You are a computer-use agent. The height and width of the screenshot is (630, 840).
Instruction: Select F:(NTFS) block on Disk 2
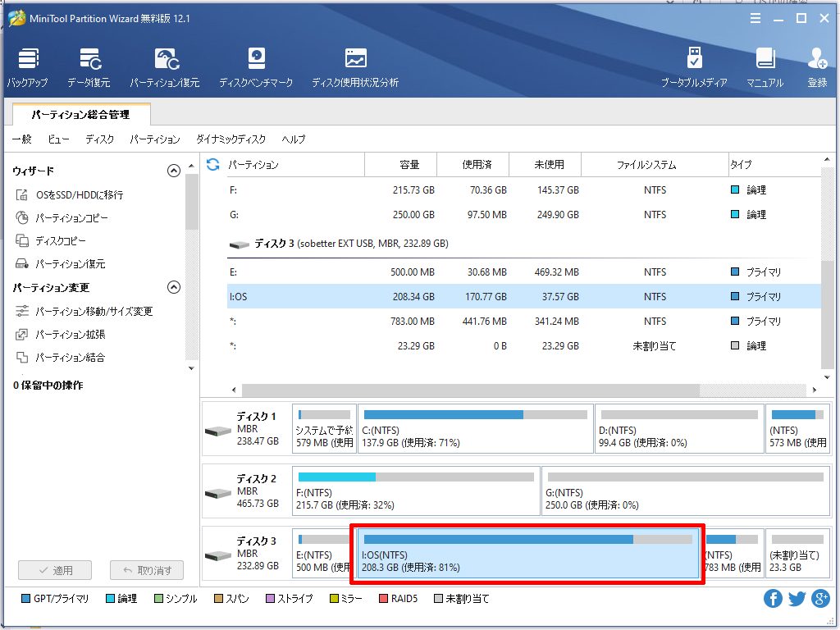416,491
